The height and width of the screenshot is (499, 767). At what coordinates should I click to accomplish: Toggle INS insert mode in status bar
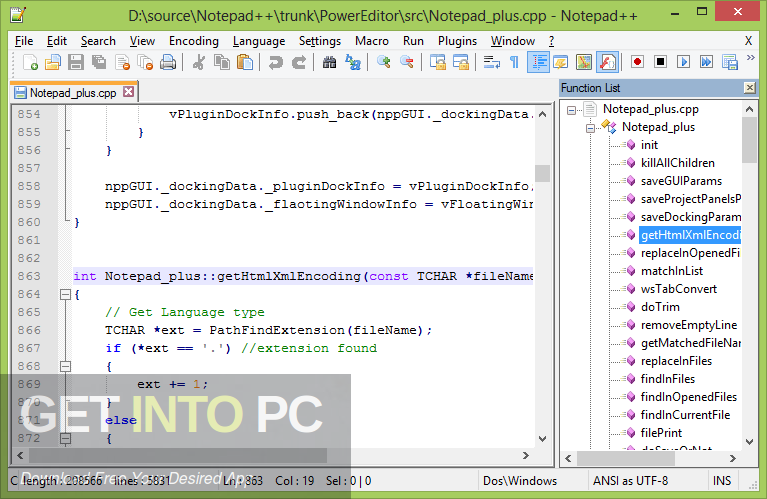pos(722,481)
